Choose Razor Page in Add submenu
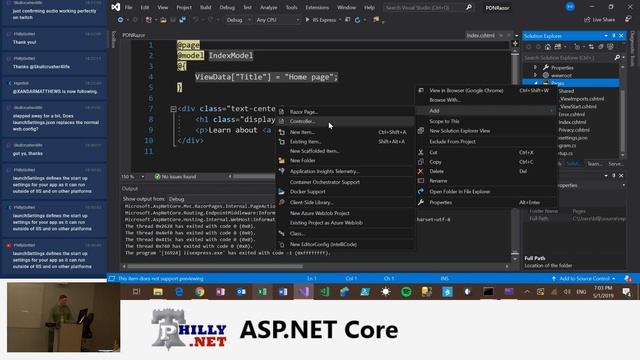This screenshot has width=640, height=360. 345,112
